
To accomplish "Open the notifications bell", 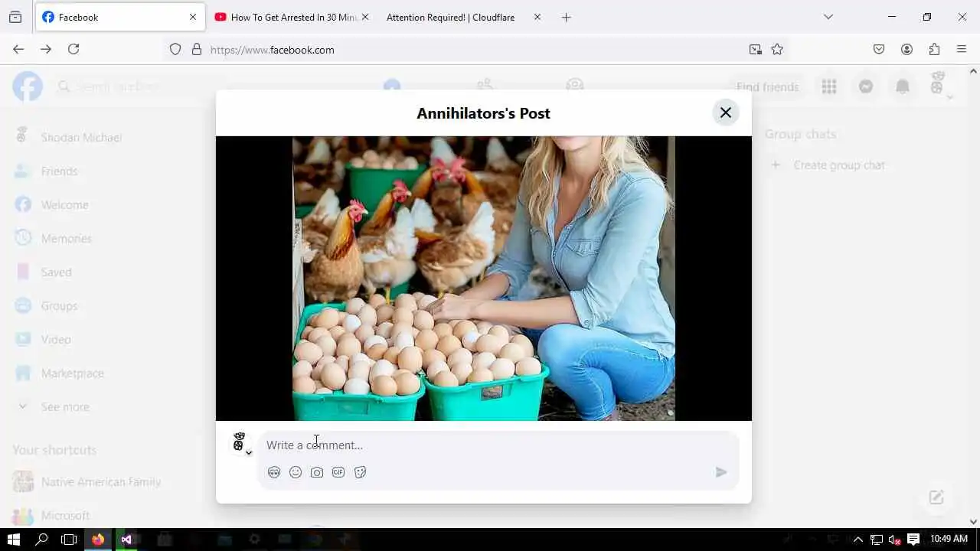I will (903, 86).
